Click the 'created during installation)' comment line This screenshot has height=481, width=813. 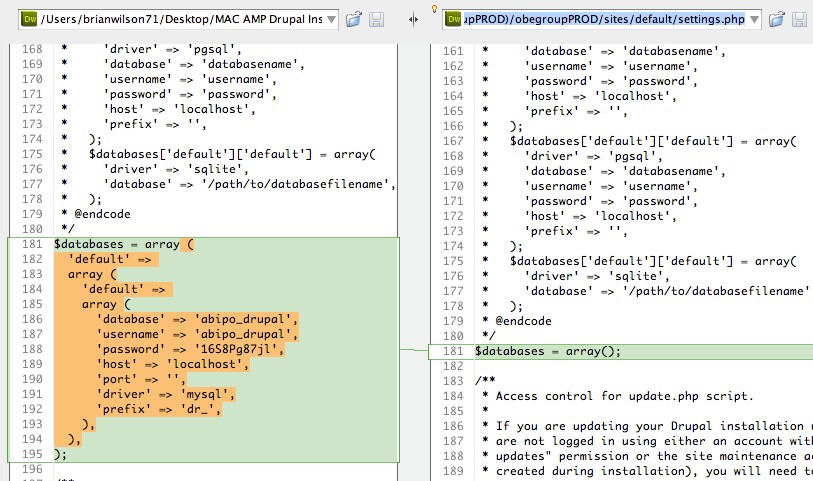point(653,472)
